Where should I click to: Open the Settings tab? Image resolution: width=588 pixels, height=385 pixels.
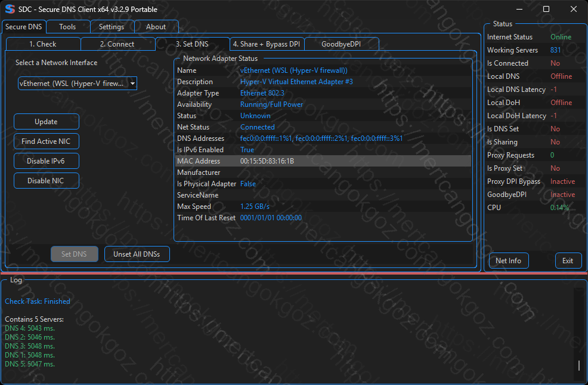tap(112, 27)
